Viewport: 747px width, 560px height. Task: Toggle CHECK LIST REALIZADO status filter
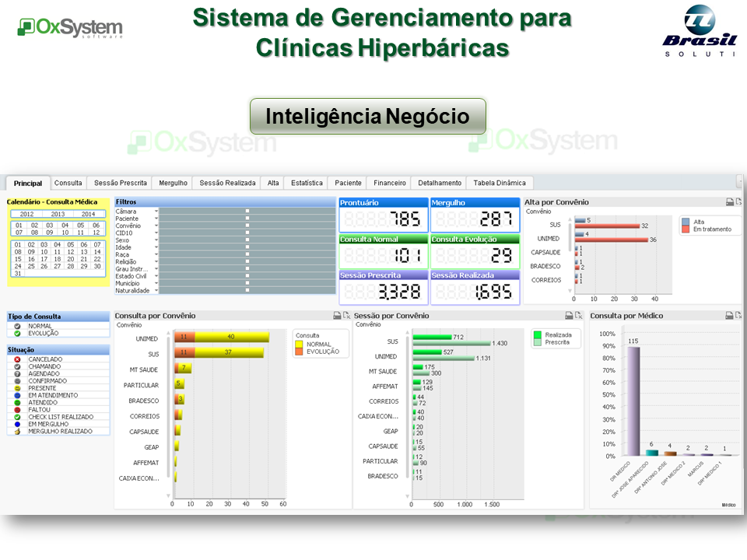(x=17, y=417)
